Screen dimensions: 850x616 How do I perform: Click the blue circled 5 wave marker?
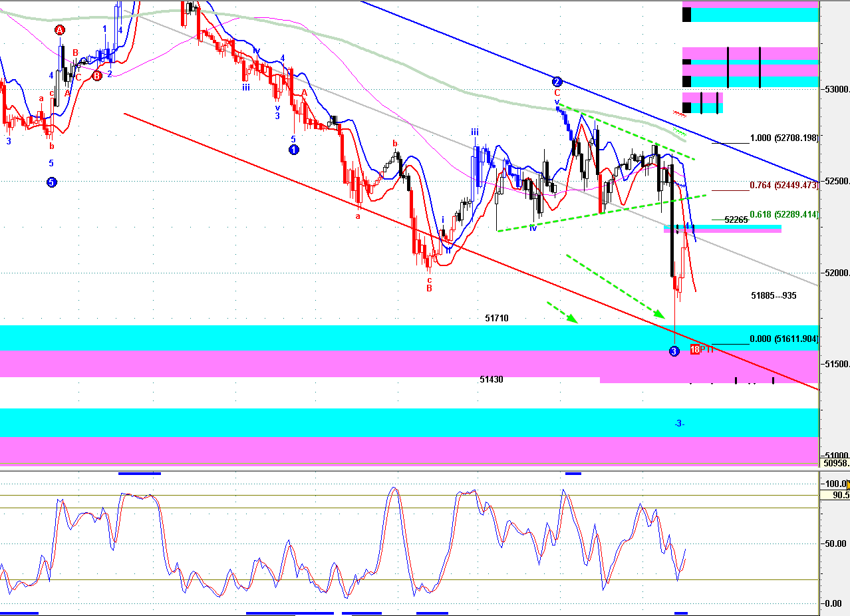52,182
